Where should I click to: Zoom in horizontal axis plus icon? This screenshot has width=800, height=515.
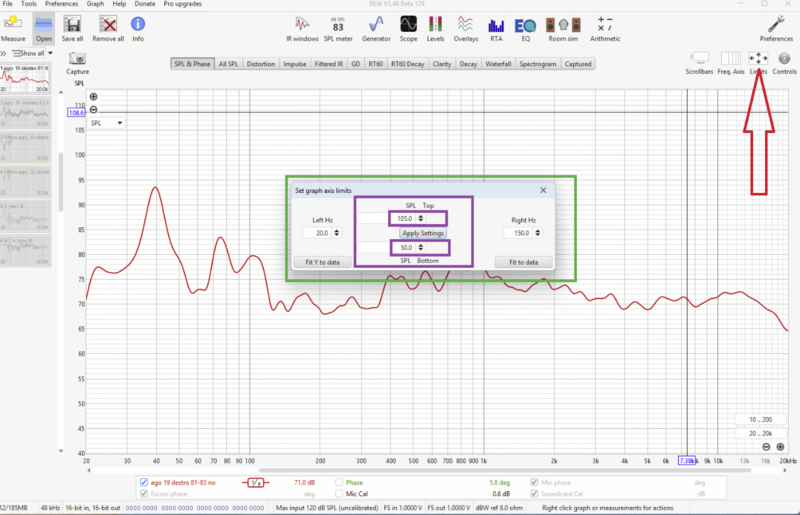780,447
